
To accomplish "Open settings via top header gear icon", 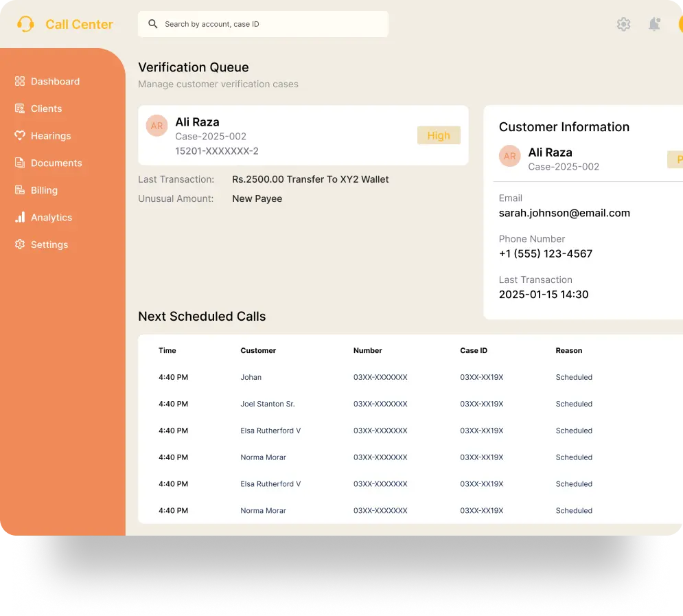I will (x=623, y=24).
